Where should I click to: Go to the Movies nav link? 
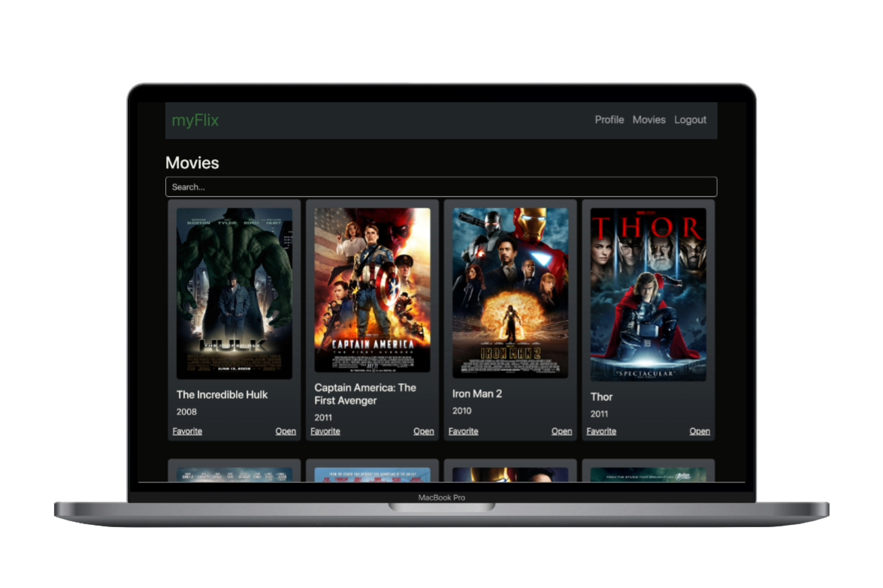coord(649,120)
